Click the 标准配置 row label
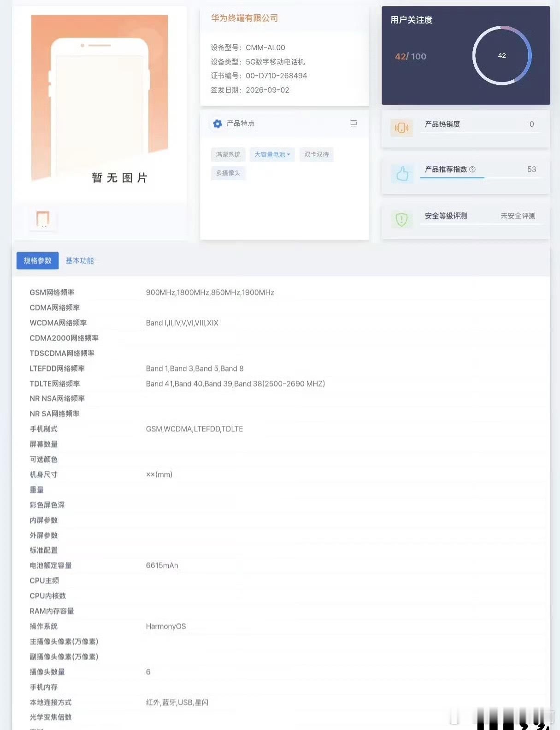 [x=44, y=550]
